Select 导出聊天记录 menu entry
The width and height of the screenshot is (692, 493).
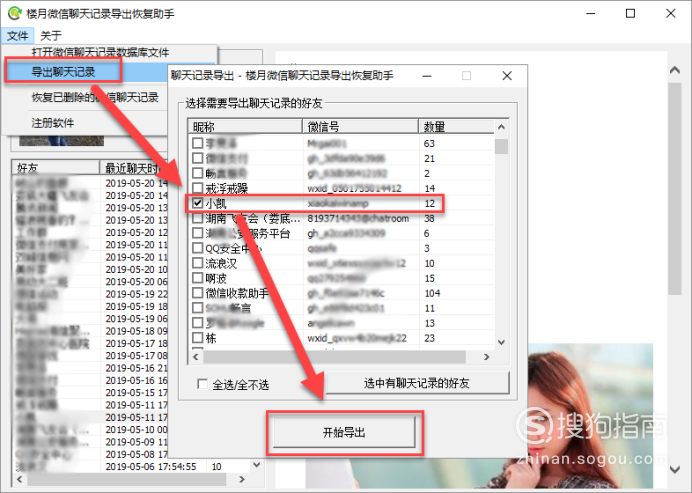point(63,72)
